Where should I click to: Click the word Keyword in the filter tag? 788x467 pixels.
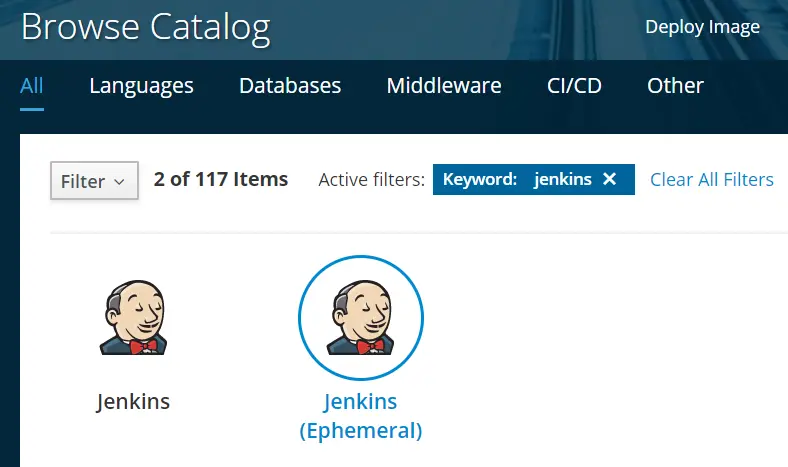[x=479, y=180]
